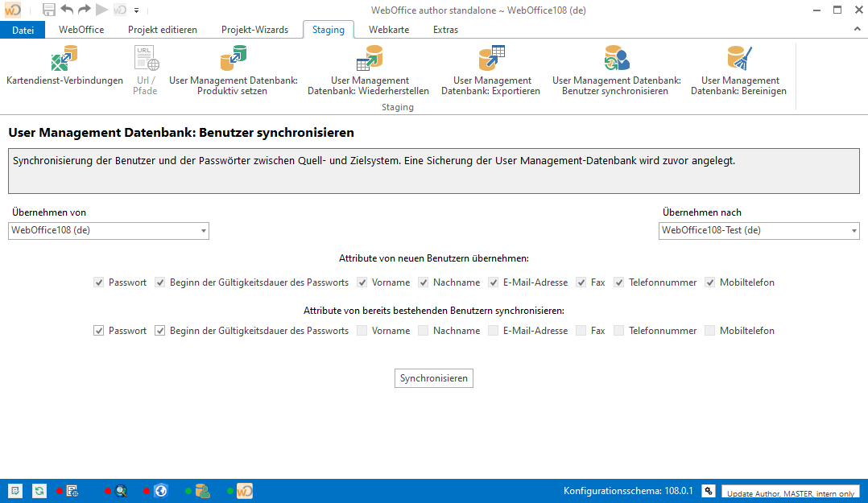Open the gears settings icon near Konfigurationsschema
The height and width of the screenshot is (503, 868).
[x=708, y=490]
